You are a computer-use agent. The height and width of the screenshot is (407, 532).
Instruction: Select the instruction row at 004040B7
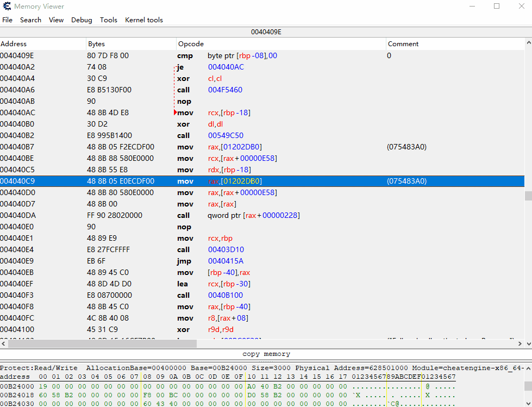(217, 147)
